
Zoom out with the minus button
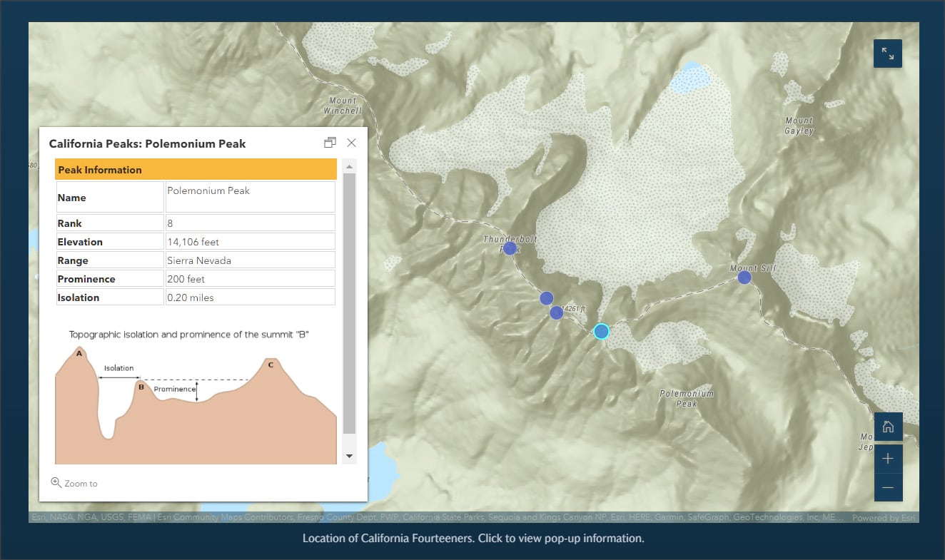888,487
